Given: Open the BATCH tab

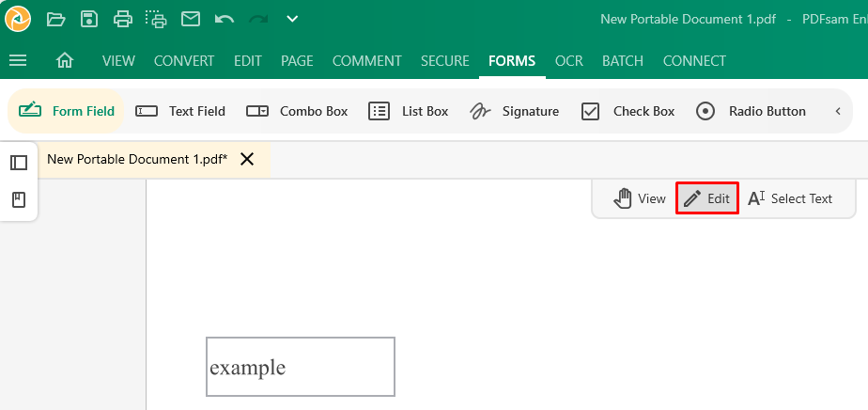Looking at the screenshot, I should [x=623, y=60].
